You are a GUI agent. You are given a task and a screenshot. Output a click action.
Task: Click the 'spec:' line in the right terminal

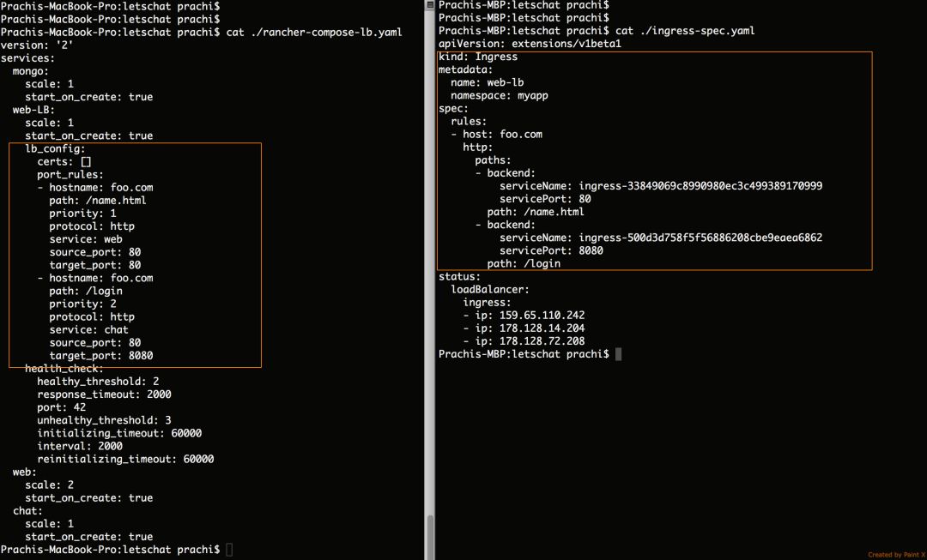[453, 109]
